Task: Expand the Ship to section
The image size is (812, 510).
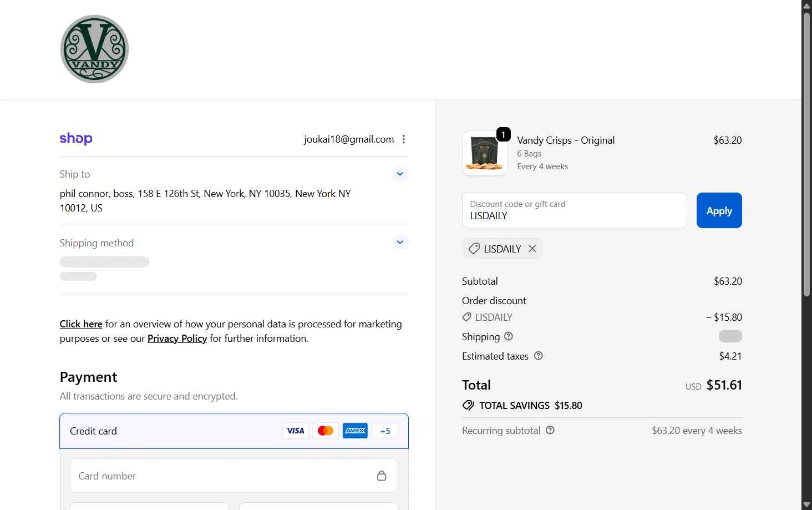Action: point(400,174)
